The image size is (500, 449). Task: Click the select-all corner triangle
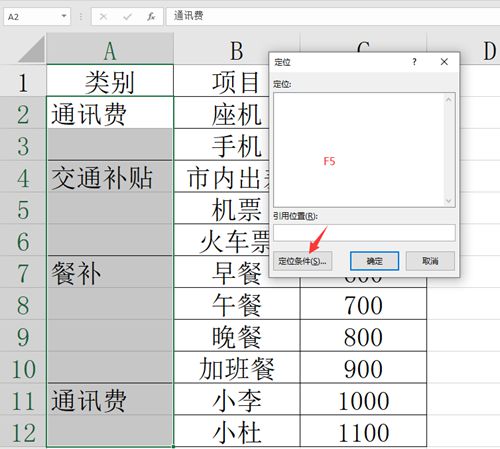(x=32, y=49)
